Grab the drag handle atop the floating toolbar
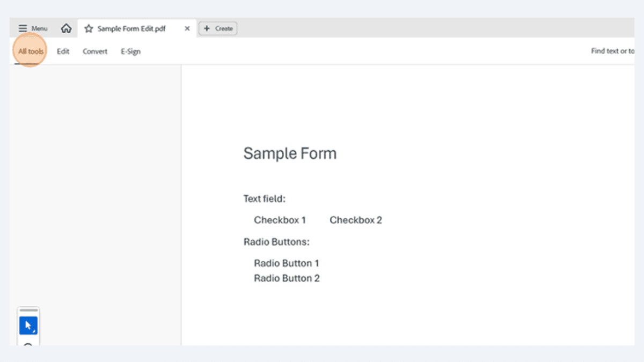The width and height of the screenshot is (644, 362). 28,309
